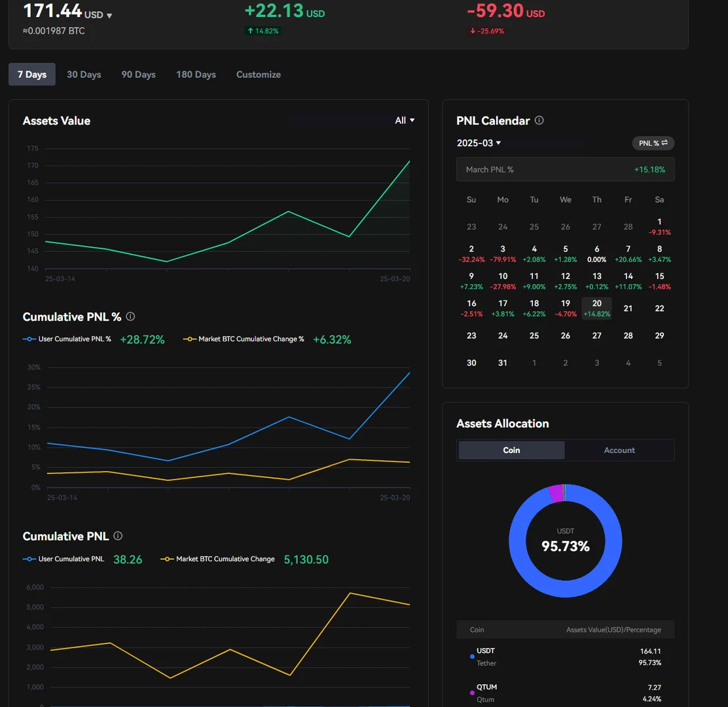728x707 pixels.
Task: Click the PNL Calendar info icon
Action: click(x=539, y=120)
